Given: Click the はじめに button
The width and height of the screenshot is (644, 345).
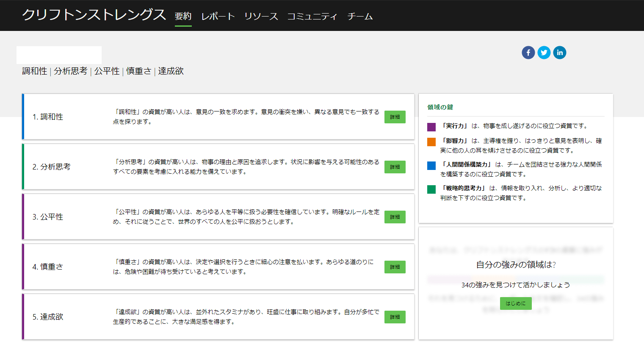Looking at the screenshot, I should [x=516, y=303].
